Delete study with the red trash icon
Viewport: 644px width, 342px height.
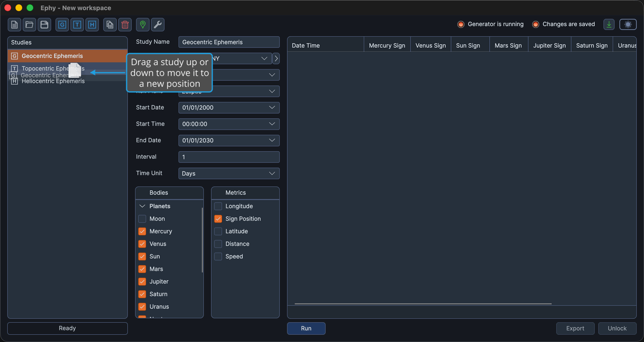(125, 25)
